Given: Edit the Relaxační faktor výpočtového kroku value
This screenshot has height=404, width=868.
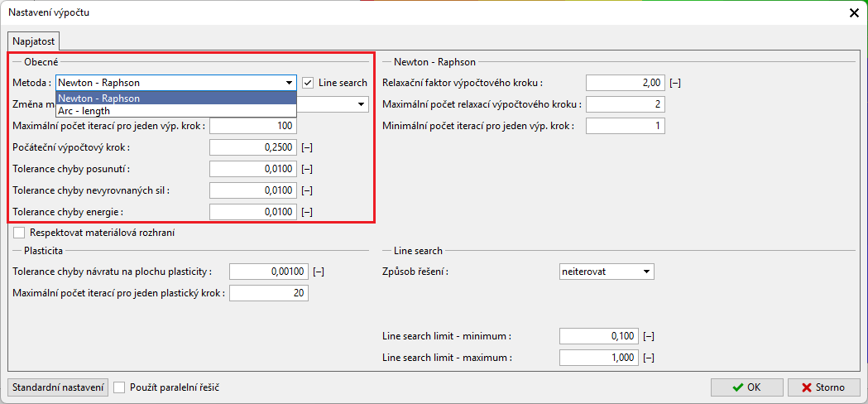Looking at the screenshot, I should point(625,83).
